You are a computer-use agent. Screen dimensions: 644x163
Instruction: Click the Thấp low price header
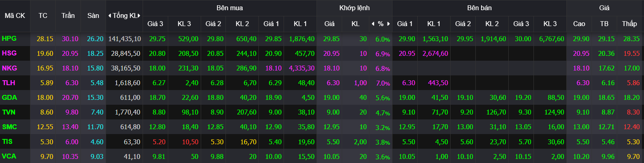[629, 24]
